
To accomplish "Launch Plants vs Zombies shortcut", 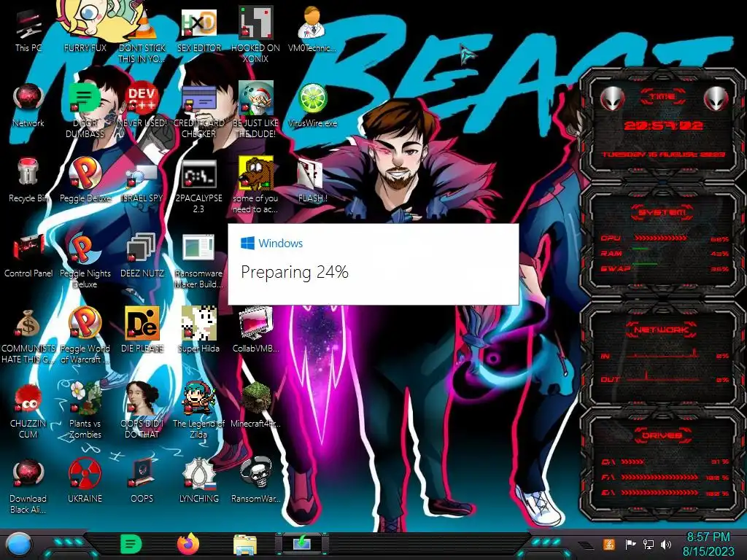I will point(85,411).
